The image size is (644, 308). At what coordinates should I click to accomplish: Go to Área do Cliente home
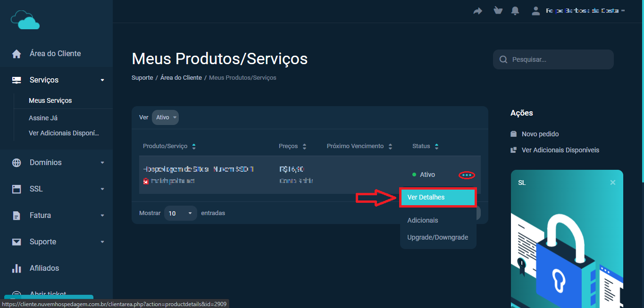coord(55,54)
